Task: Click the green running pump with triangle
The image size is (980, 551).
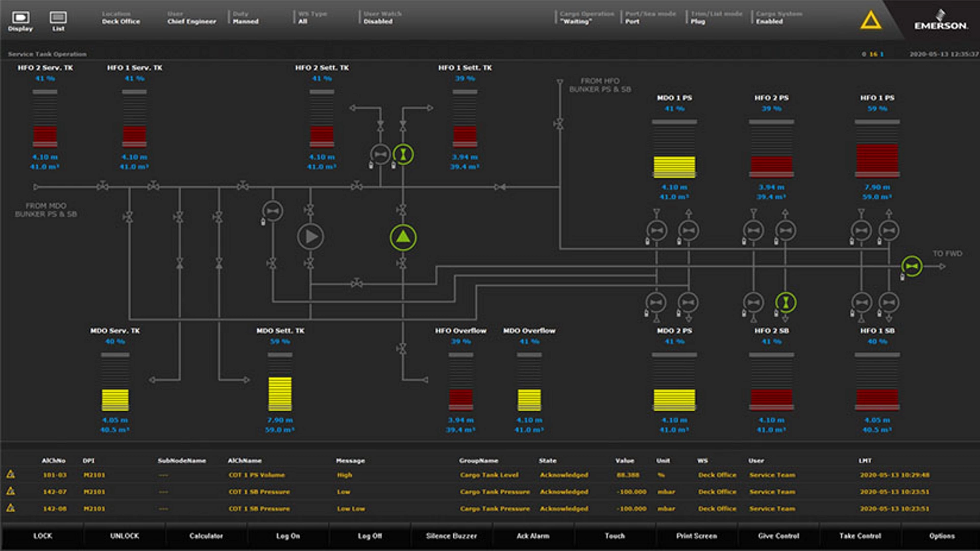Action: pos(403,237)
